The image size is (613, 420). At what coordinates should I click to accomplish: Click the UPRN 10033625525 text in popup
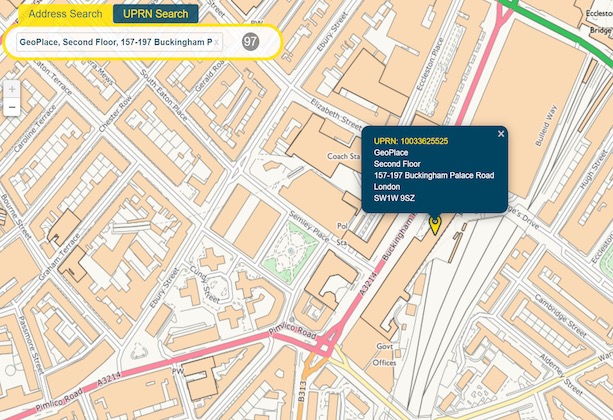[410, 141]
